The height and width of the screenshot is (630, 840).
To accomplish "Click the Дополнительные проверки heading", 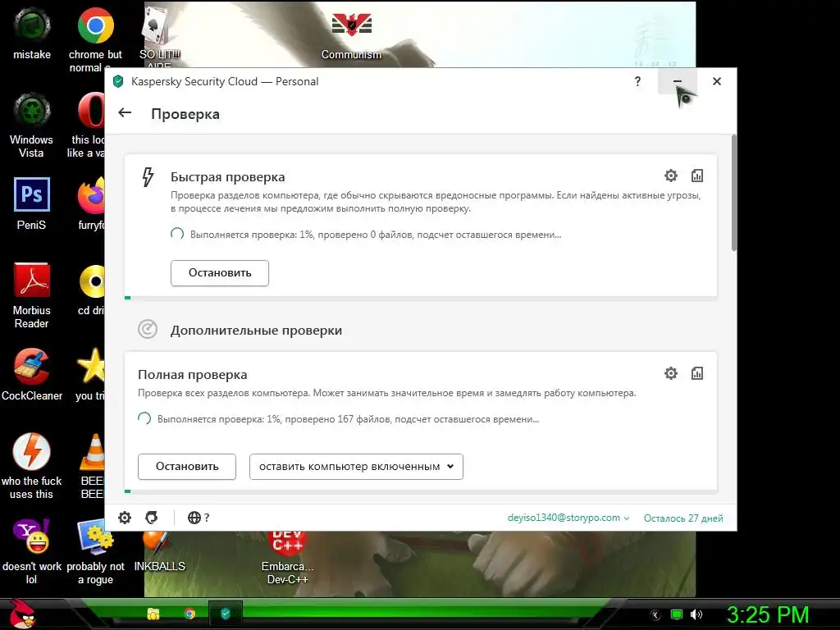I will pos(256,331).
